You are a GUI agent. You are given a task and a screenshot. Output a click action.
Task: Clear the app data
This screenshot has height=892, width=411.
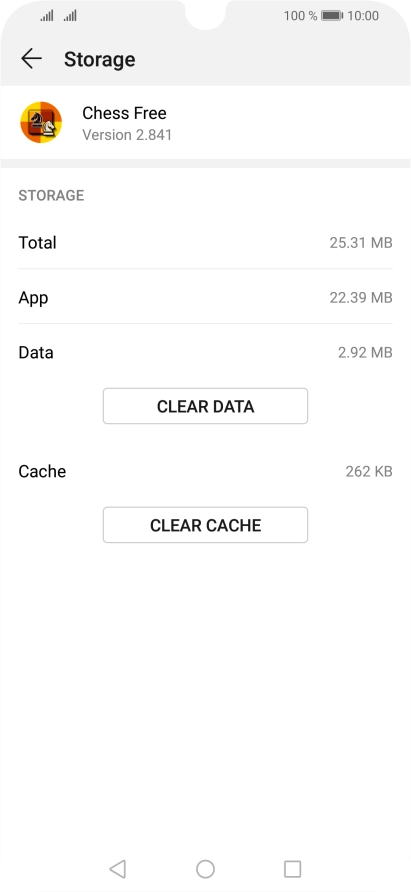pyautogui.click(x=206, y=406)
